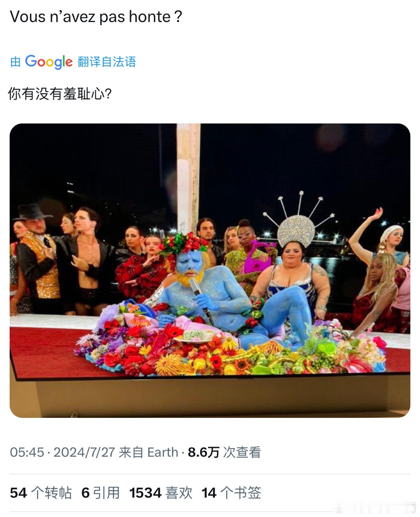
Task: Open the "1534 喜欢" likes list
Action: point(161,493)
